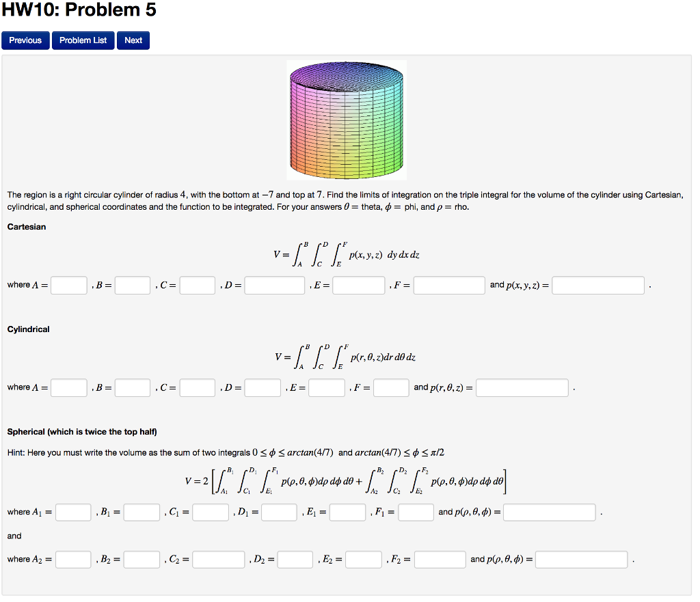
Task: Click the Spherical A1 input box
Action: (x=73, y=512)
